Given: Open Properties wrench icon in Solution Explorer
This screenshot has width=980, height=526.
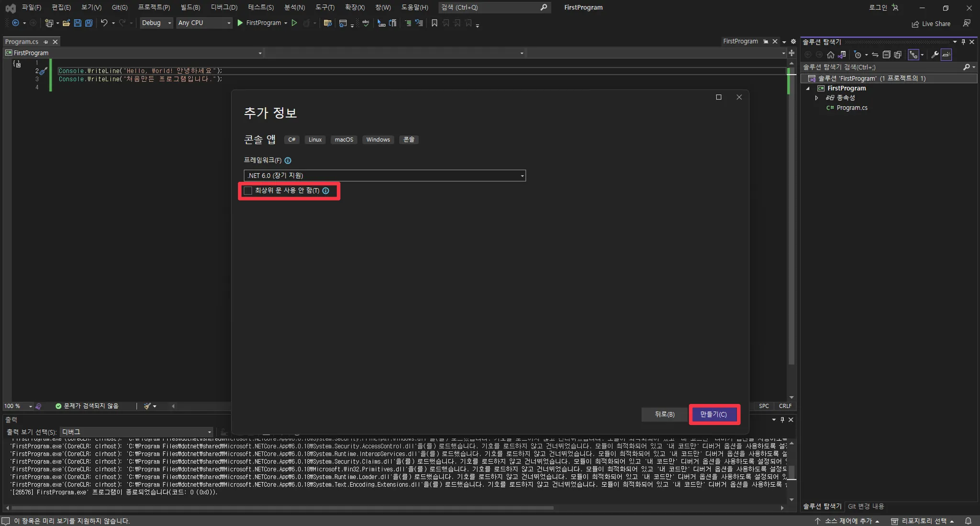Looking at the screenshot, I should 935,55.
